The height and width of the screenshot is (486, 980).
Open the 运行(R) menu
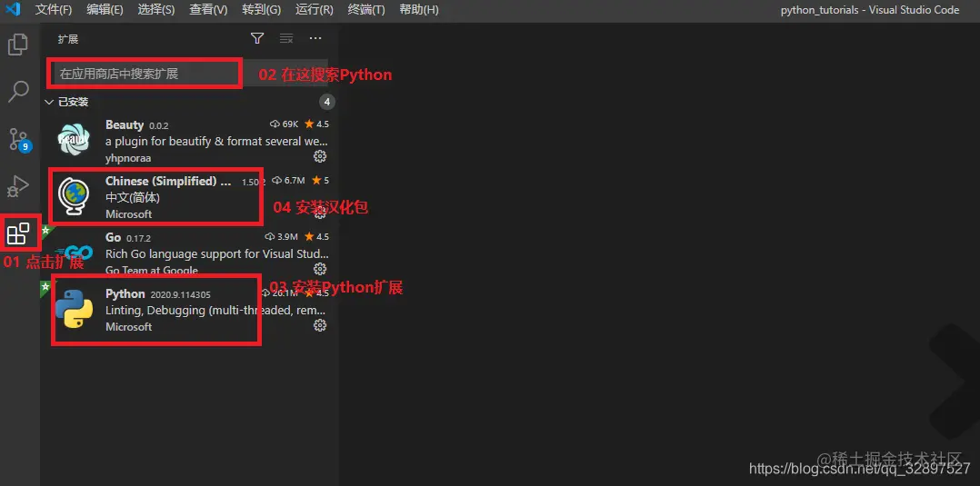tap(314, 10)
